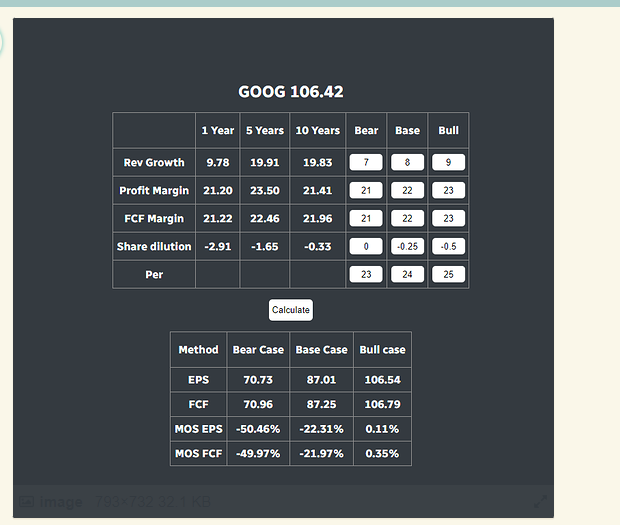Viewport: 620px width, 525px height.
Task: Click the MOS FCF row label
Action: [198, 453]
